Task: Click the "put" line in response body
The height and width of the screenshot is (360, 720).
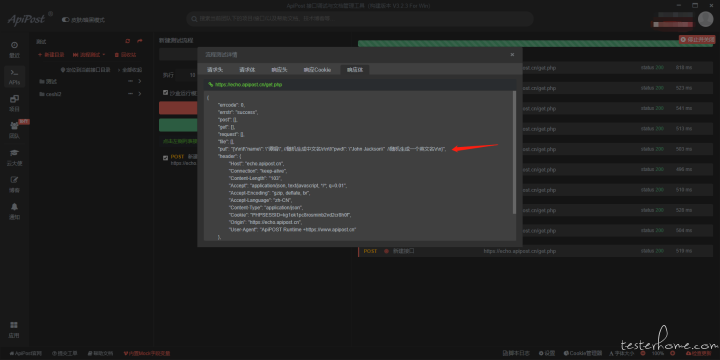Action: pyautogui.click(x=332, y=149)
